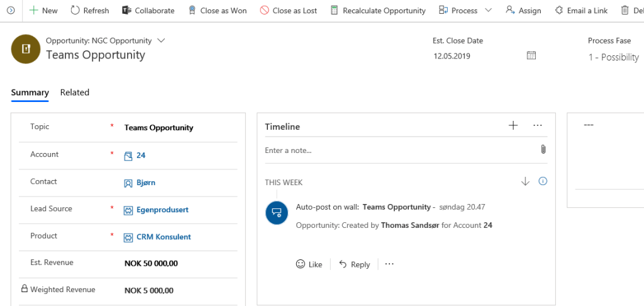This screenshot has height=306, width=644.
Task: Switch to the Related tab
Action: coord(74,93)
